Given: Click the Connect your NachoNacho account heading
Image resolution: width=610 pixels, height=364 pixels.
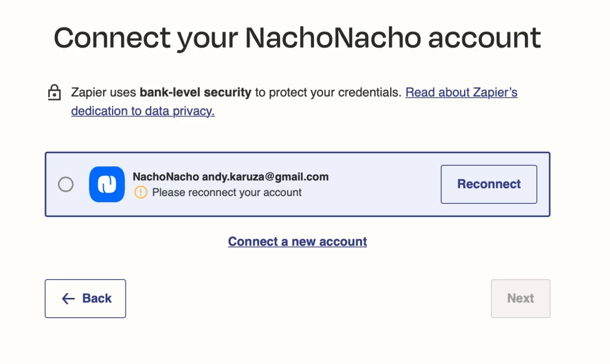Looking at the screenshot, I should [297, 38].
